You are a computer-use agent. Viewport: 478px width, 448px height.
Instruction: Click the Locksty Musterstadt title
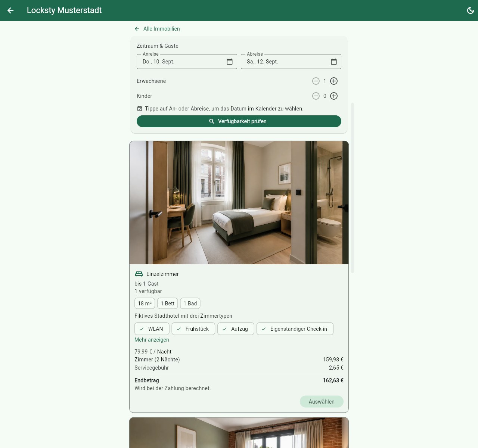[64, 10]
